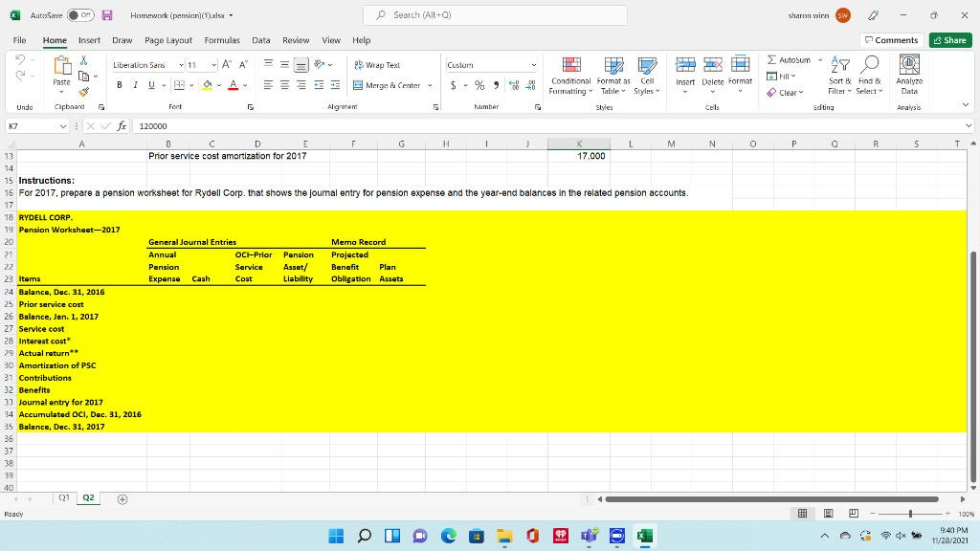Click the Share button
This screenshot has width=980, height=551.
click(951, 40)
